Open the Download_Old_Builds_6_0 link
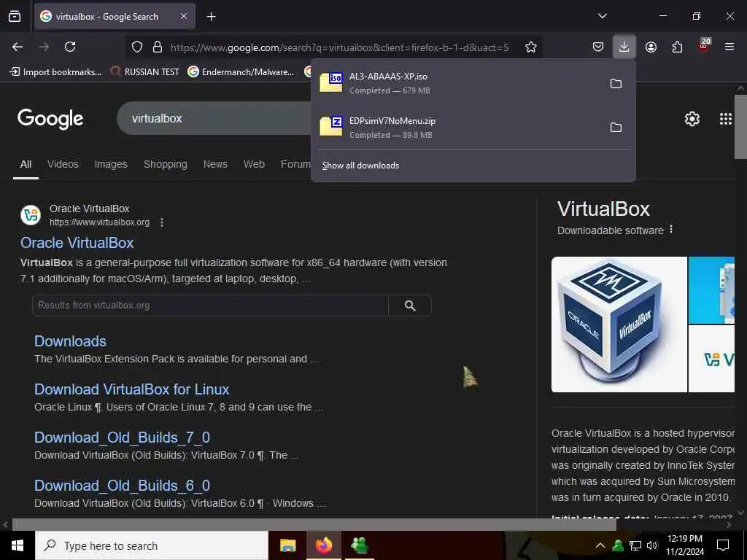 point(122,486)
